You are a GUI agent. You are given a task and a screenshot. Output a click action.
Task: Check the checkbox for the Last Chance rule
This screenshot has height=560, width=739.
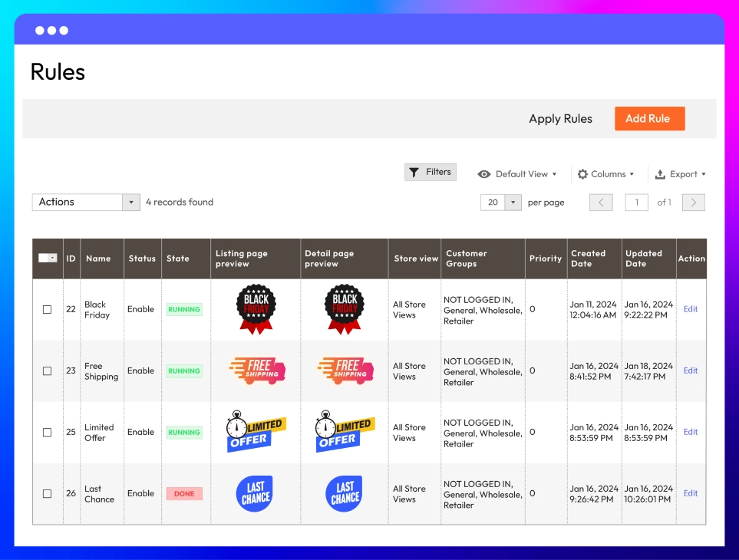(48, 493)
